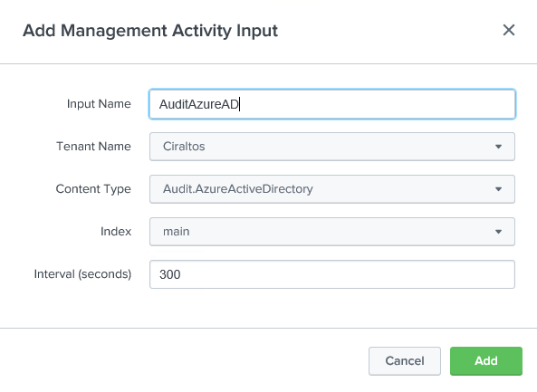Click the caret arrow on Content Type
The image size is (537, 392).
[498, 189]
